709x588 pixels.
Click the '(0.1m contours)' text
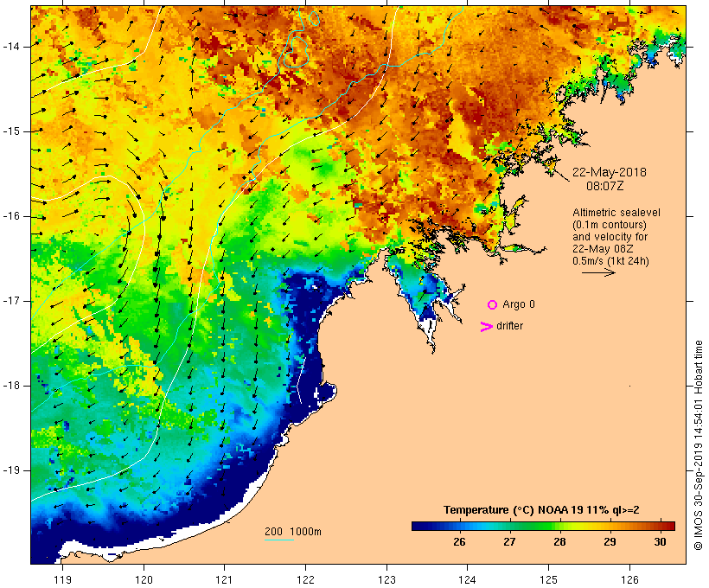click(x=610, y=225)
